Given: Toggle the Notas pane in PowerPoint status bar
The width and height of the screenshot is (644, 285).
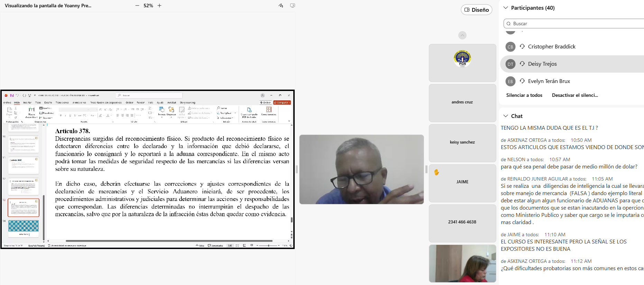Looking at the screenshot, I should point(200,246).
